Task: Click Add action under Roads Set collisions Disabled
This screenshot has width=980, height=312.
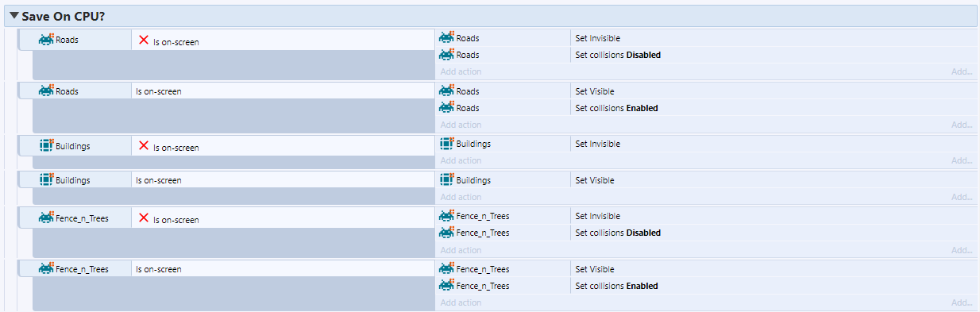Action: [x=461, y=71]
